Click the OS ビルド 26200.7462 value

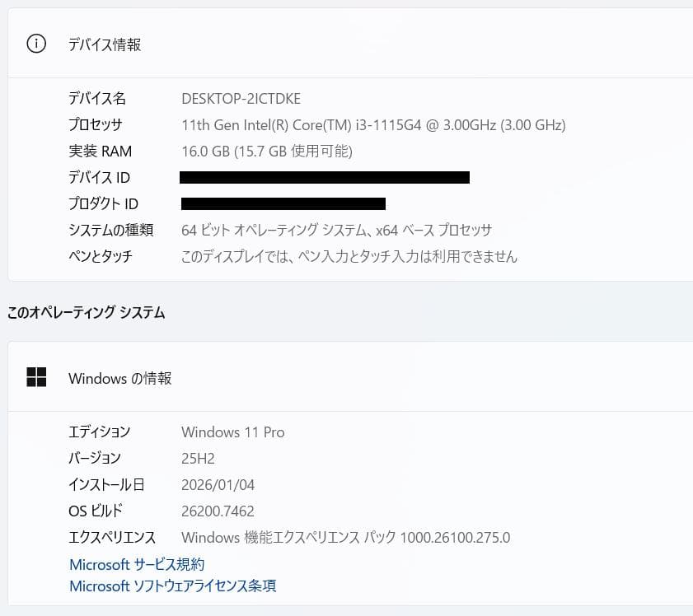tap(219, 511)
